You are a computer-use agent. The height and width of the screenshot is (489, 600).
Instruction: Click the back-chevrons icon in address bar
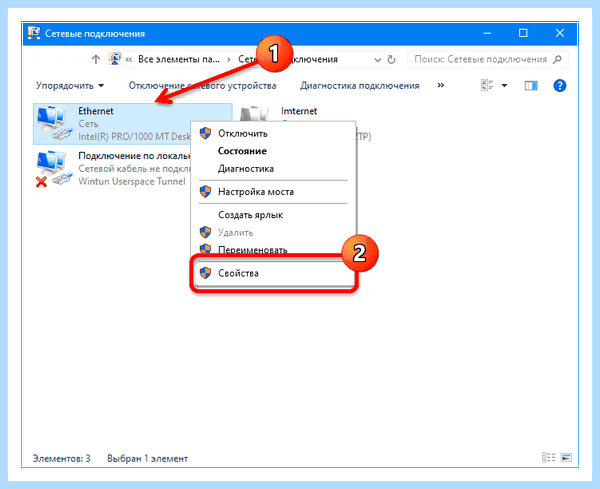(129, 60)
